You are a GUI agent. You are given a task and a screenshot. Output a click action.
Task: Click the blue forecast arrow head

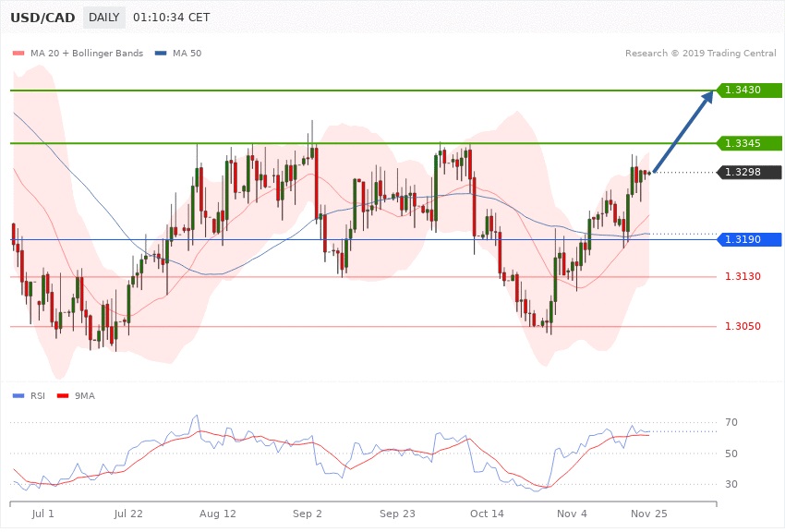706,97
